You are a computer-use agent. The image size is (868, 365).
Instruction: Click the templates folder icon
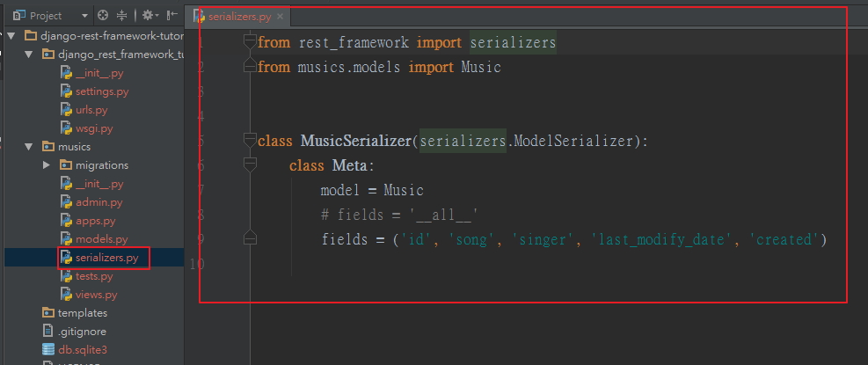point(48,313)
